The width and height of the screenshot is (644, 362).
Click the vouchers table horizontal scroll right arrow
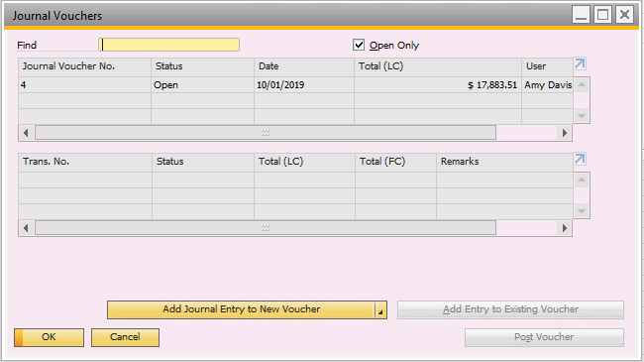565,133
